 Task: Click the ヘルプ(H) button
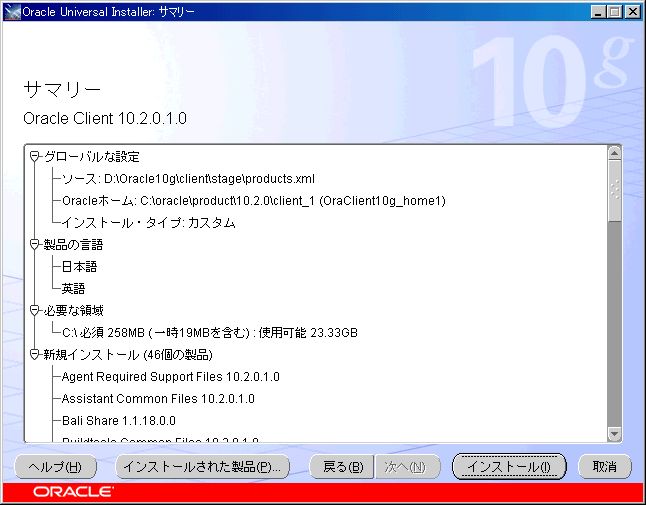(x=55, y=467)
